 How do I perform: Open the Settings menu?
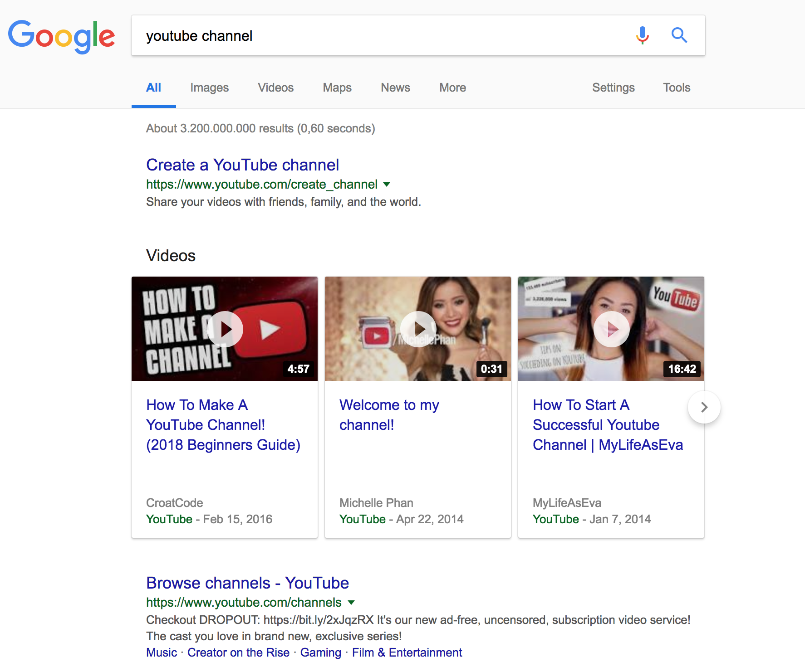613,88
